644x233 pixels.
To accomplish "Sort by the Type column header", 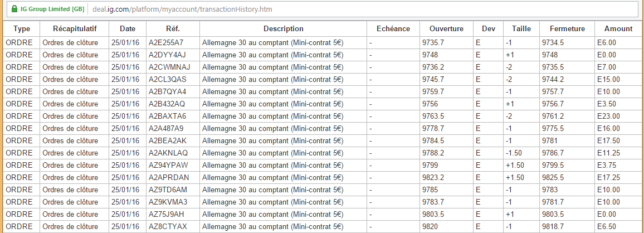I will 22,29.
